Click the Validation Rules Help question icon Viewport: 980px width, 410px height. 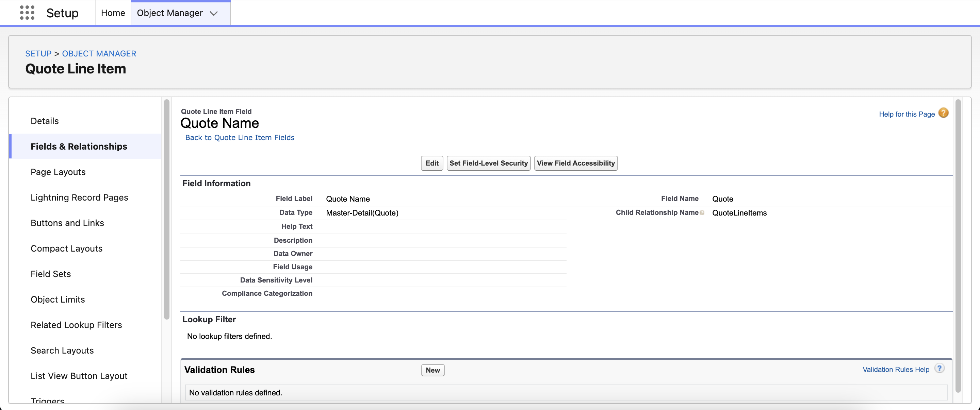coord(939,368)
